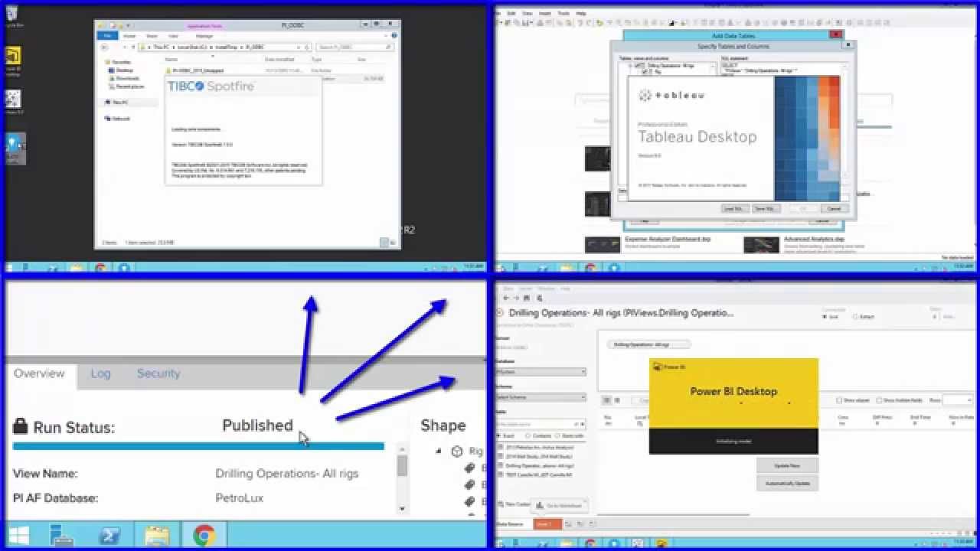Screen dimensions: 980x551
Task: Open the Sheet 1 tab in Tableau
Action: click(547, 524)
